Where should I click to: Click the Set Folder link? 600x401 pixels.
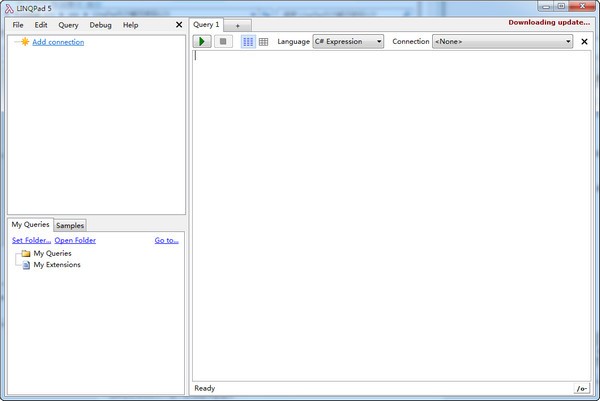pos(31,241)
